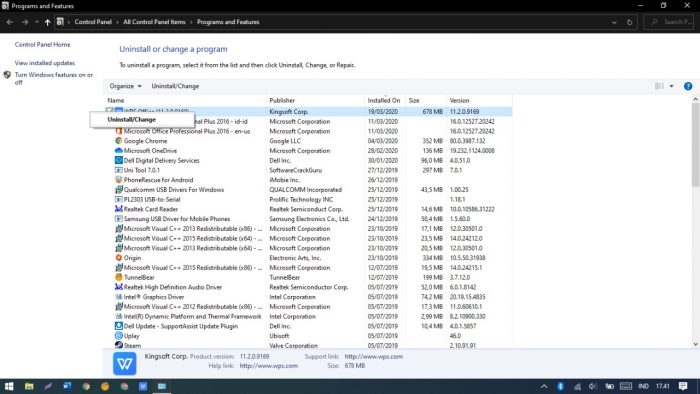Go up one level with the up arrow
This screenshot has height=394, width=700.
coord(47,22)
